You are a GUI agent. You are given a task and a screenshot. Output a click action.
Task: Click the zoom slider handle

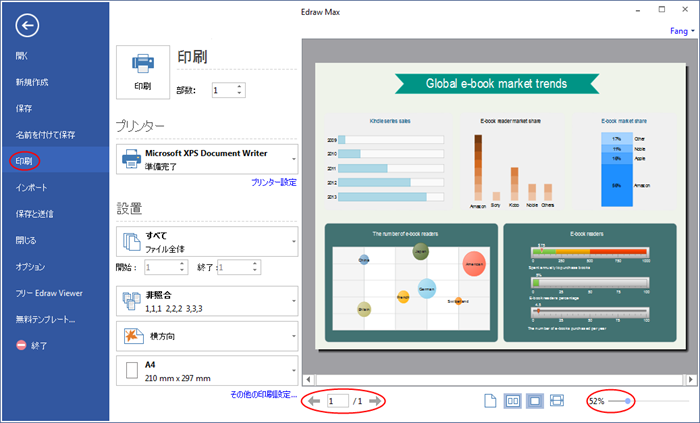pyautogui.click(x=628, y=401)
